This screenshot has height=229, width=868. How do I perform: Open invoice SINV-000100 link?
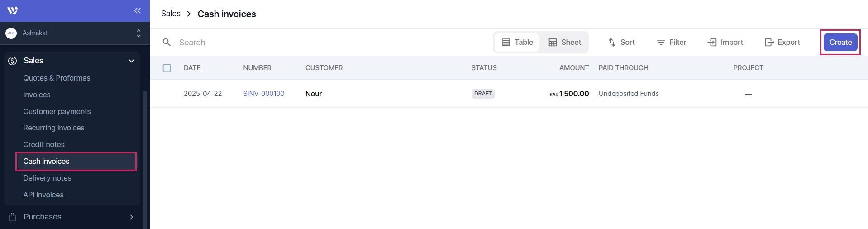pyautogui.click(x=264, y=94)
